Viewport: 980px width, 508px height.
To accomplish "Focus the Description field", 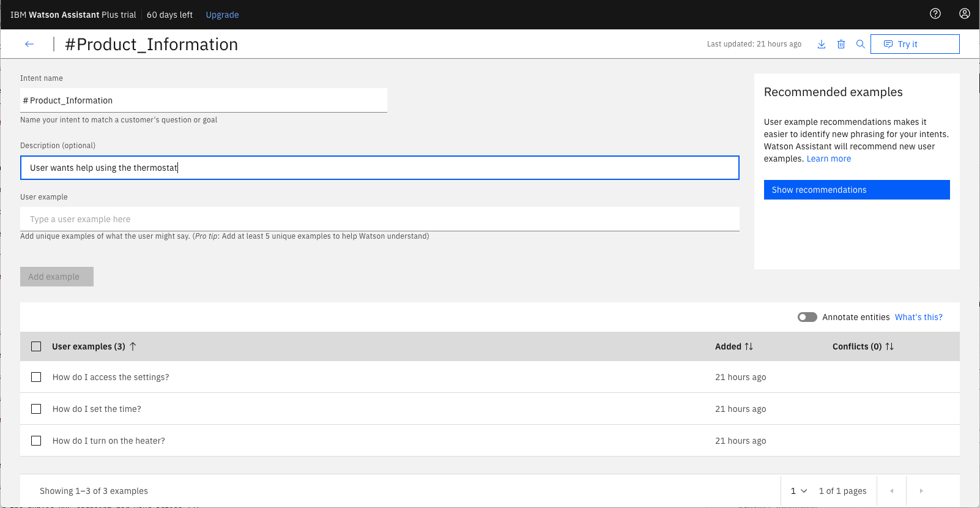I will (x=380, y=168).
